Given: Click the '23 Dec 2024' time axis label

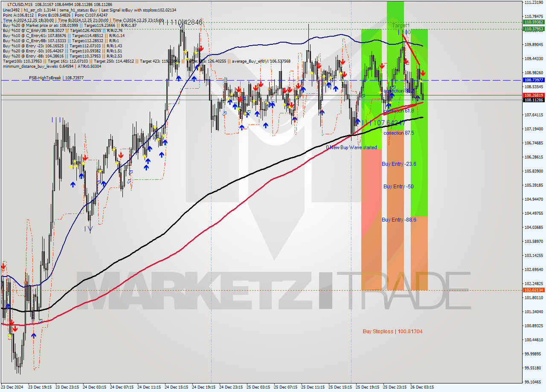Looking at the screenshot, I should (12, 387).
